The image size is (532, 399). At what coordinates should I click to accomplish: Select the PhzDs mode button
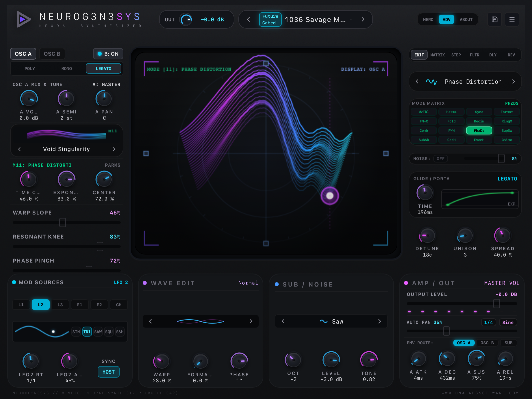click(x=479, y=130)
